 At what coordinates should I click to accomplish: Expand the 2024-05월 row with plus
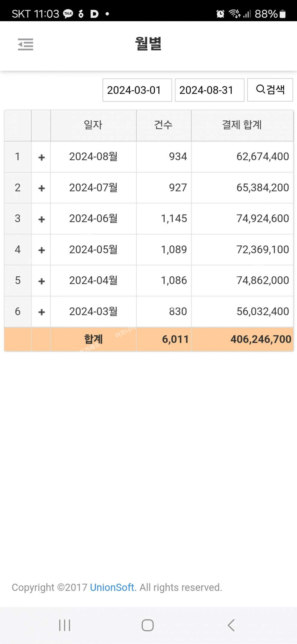click(42, 250)
